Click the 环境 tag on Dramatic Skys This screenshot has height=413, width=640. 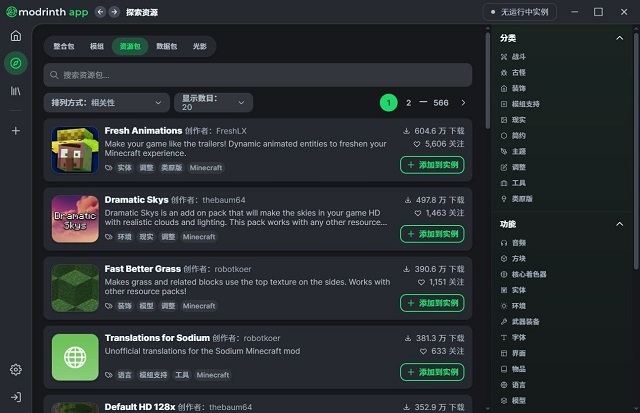[124, 237]
